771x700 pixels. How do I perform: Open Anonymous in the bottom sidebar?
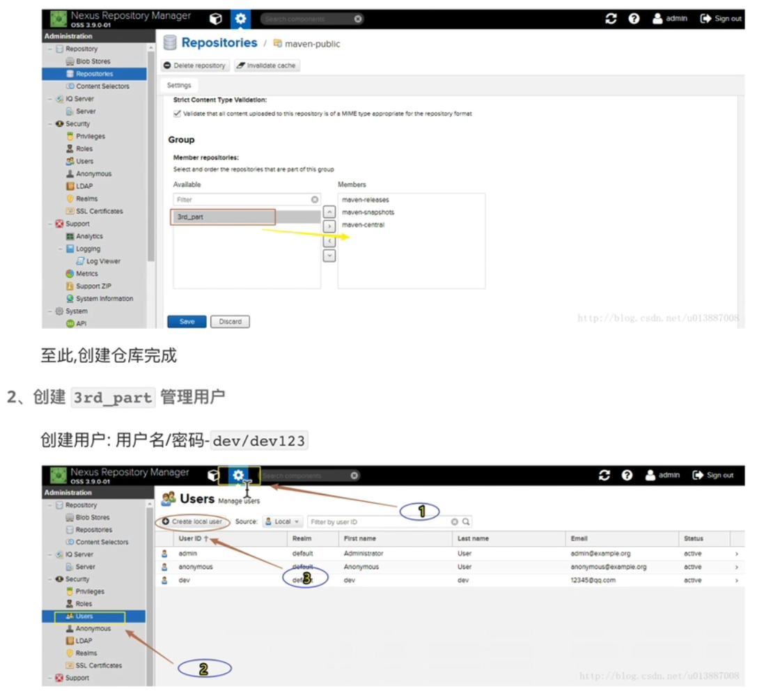[x=93, y=629]
